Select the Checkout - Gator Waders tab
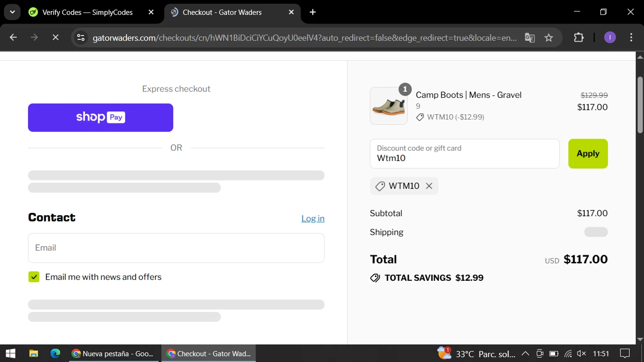The height and width of the screenshot is (362, 644). 222,12
